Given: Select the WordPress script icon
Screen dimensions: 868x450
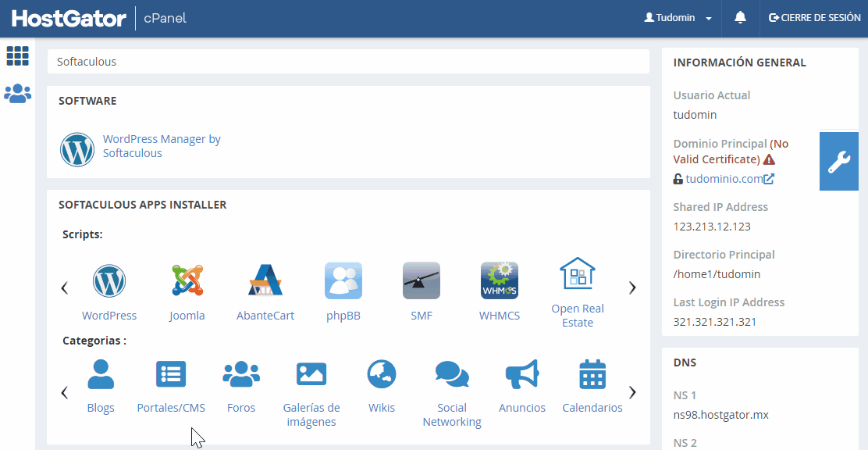Looking at the screenshot, I should coord(109,281).
